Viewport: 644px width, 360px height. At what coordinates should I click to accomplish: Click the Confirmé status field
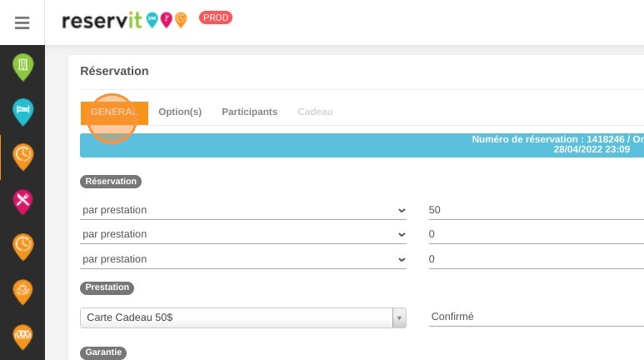click(x=536, y=317)
